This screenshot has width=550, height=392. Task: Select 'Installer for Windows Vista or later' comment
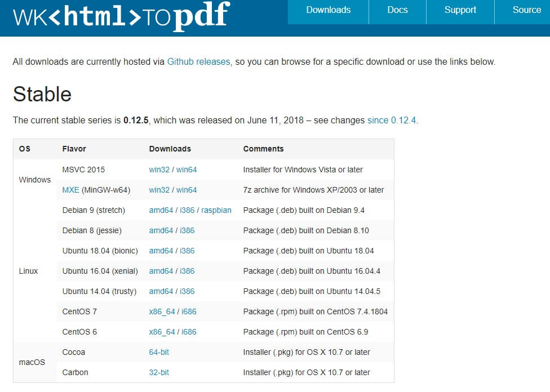tap(303, 170)
